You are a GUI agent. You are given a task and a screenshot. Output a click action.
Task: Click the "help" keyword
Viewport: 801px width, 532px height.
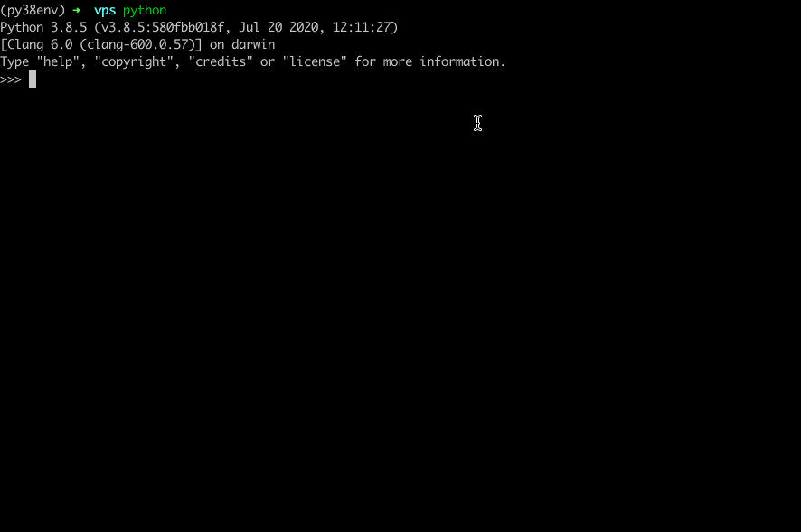pos(58,61)
